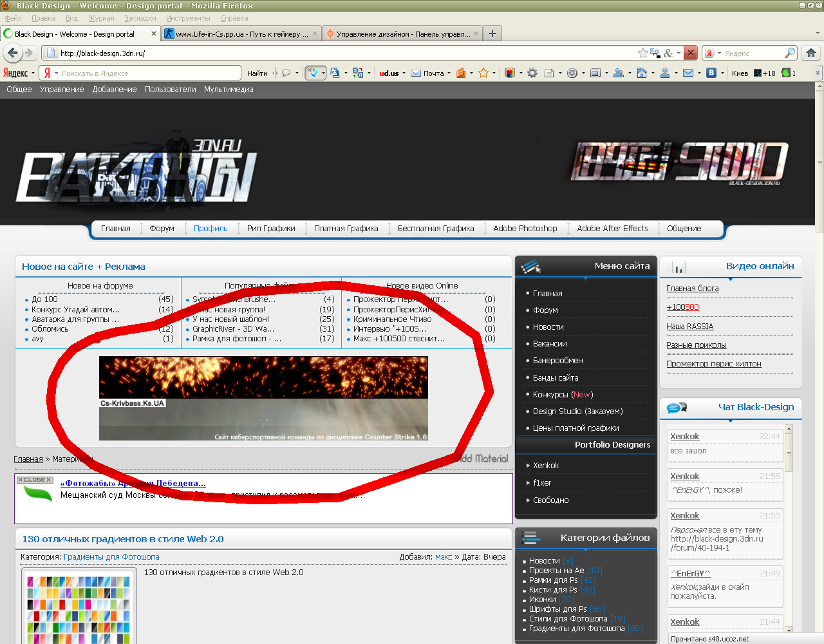The width and height of the screenshot is (824, 644).
Task: Open the Закладки menu
Action: click(x=140, y=18)
